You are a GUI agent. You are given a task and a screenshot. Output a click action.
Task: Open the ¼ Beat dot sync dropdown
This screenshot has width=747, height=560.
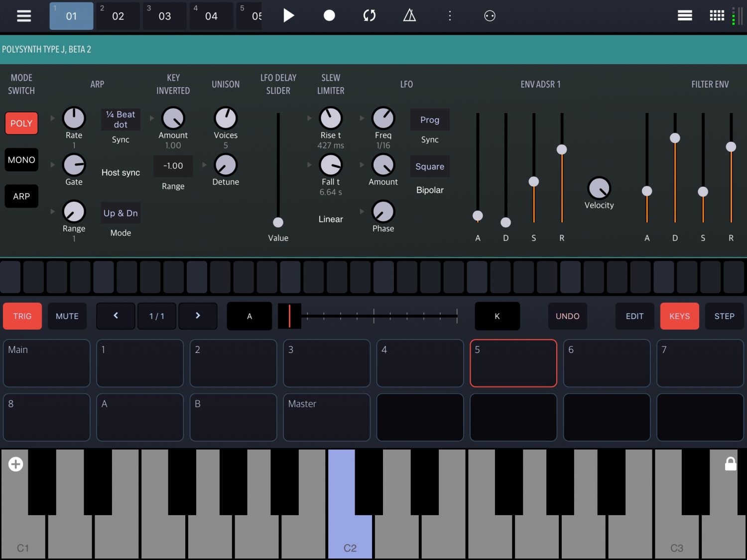pos(121,119)
